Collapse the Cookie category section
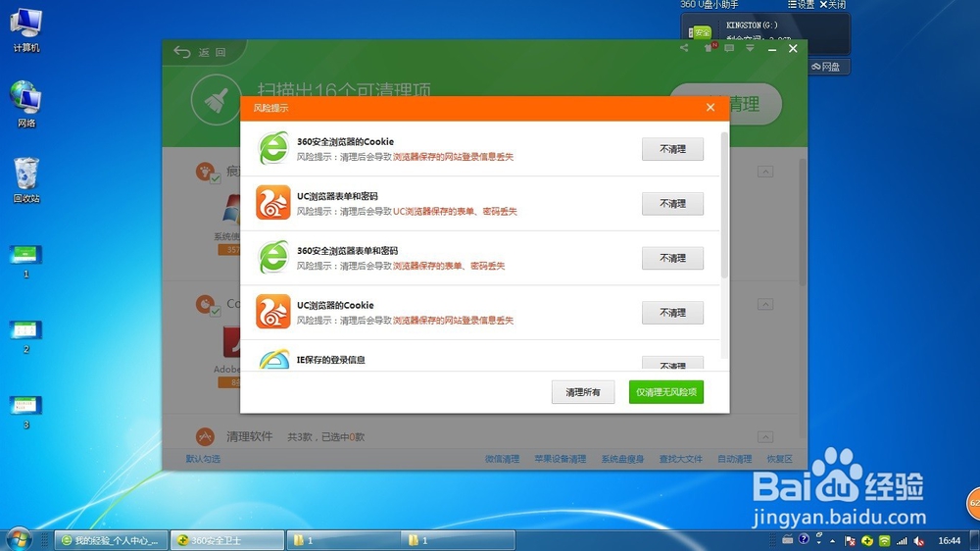This screenshot has width=980, height=551. tap(765, 305)
